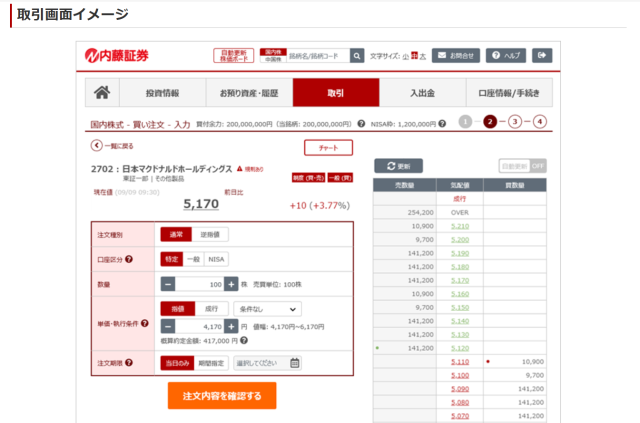This screenshot has width=640, height=423.
Task: Open 入出金 tab
Action: [422, 93]
